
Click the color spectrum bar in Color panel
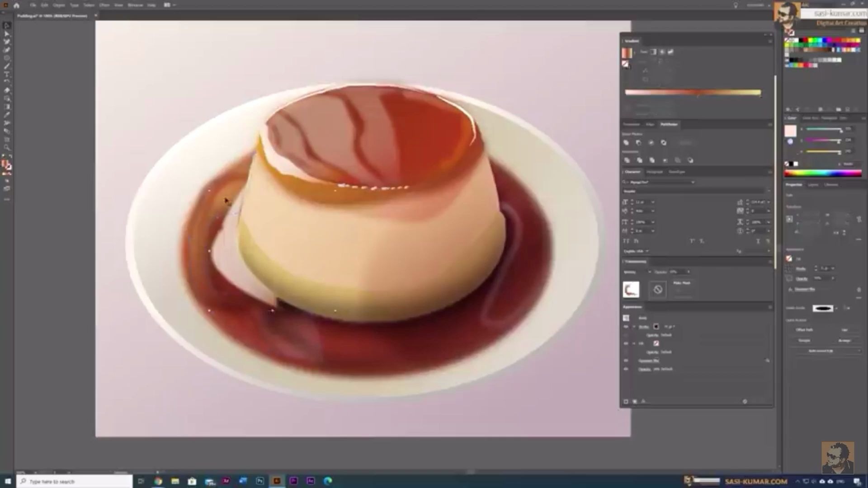tap(823, 173)
